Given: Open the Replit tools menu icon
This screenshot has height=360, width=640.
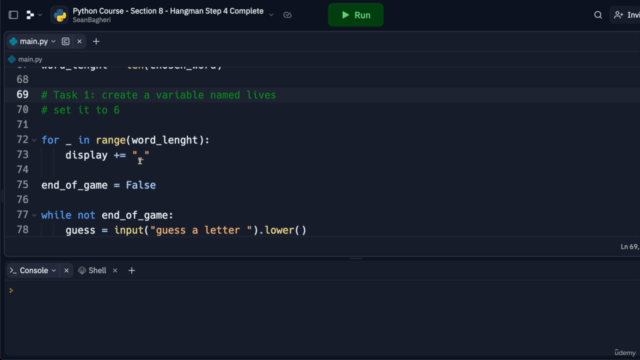Looking at the screenshot, I should (x=30, y=15).
